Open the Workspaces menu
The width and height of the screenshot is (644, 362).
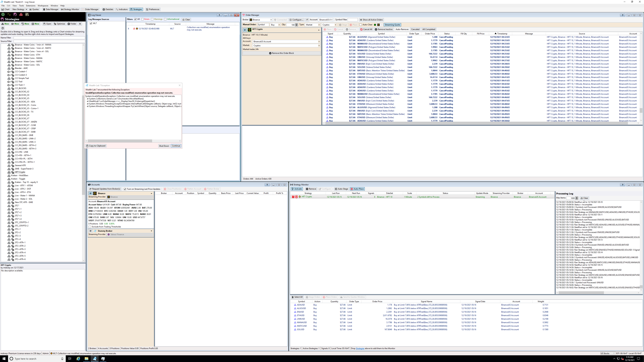coord(43,6)
